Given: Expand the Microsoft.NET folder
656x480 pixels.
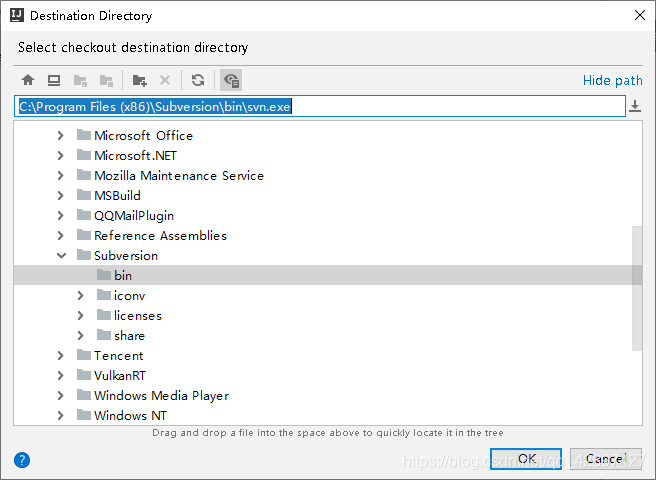Looking at the screenshot, I should [61, 155].
